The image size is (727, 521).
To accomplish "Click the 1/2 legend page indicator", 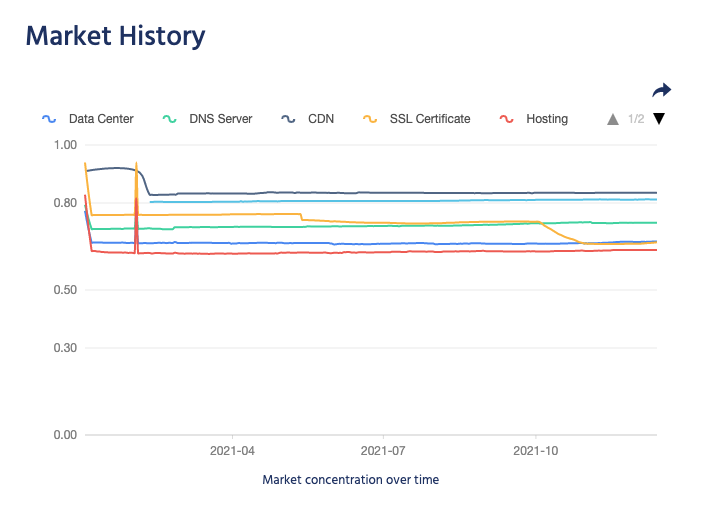I will pyautogui.click(x=636, y=119).
